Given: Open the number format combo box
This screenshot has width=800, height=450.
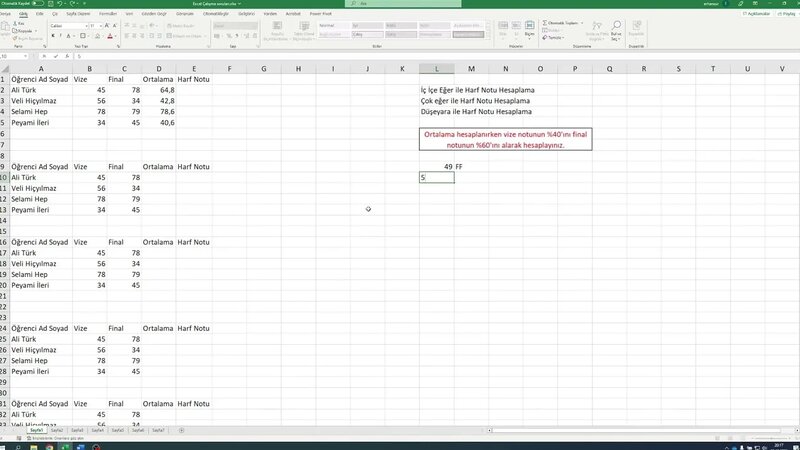Looking at the screenshot, I should click(x=235, y=26).
